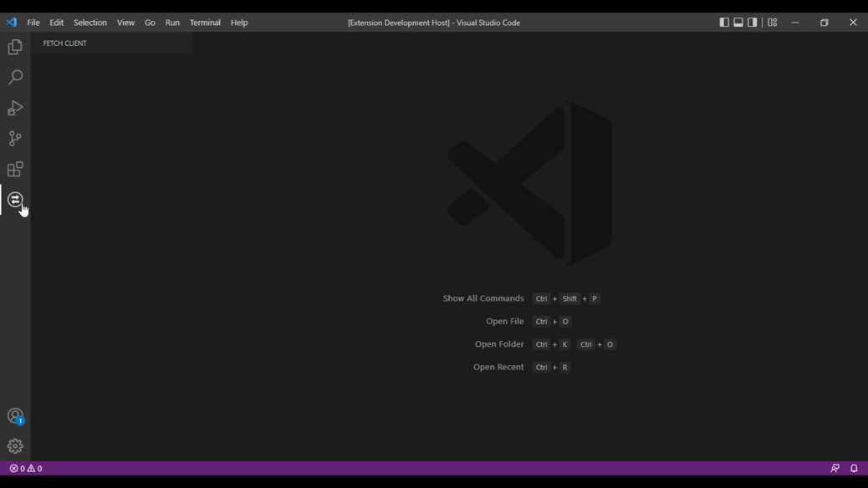The image size is (868, 488).
Task: Open Source Control view
Action: pos(15,139)
